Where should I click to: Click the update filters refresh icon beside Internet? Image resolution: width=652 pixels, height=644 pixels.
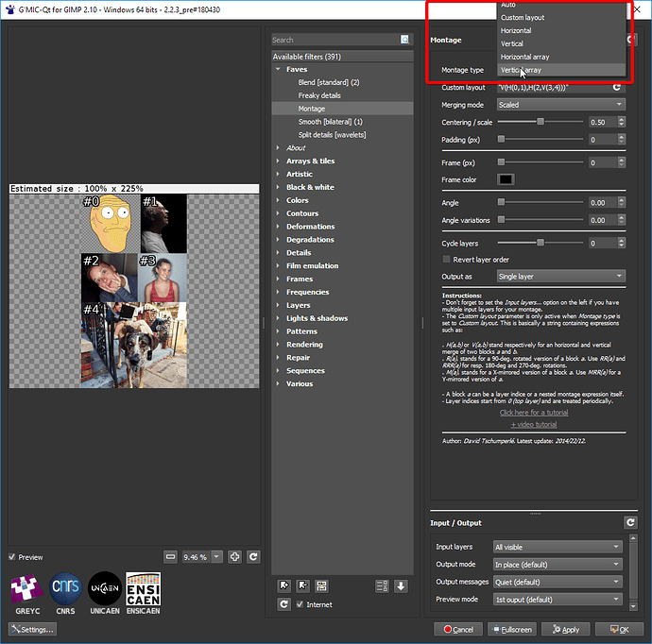(283, 604)
